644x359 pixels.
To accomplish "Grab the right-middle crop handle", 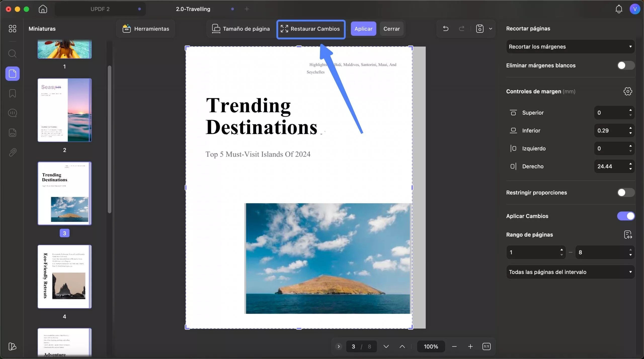I will 412,188.
